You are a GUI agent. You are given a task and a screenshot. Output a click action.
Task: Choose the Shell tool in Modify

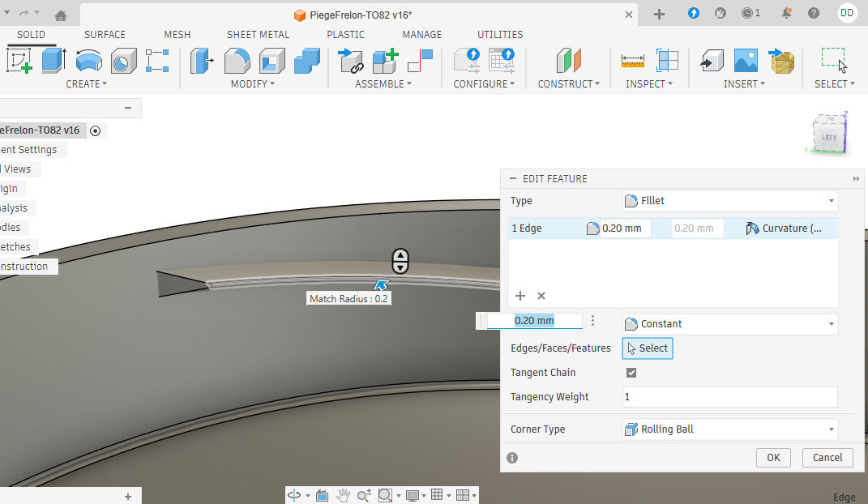[272, 61]
